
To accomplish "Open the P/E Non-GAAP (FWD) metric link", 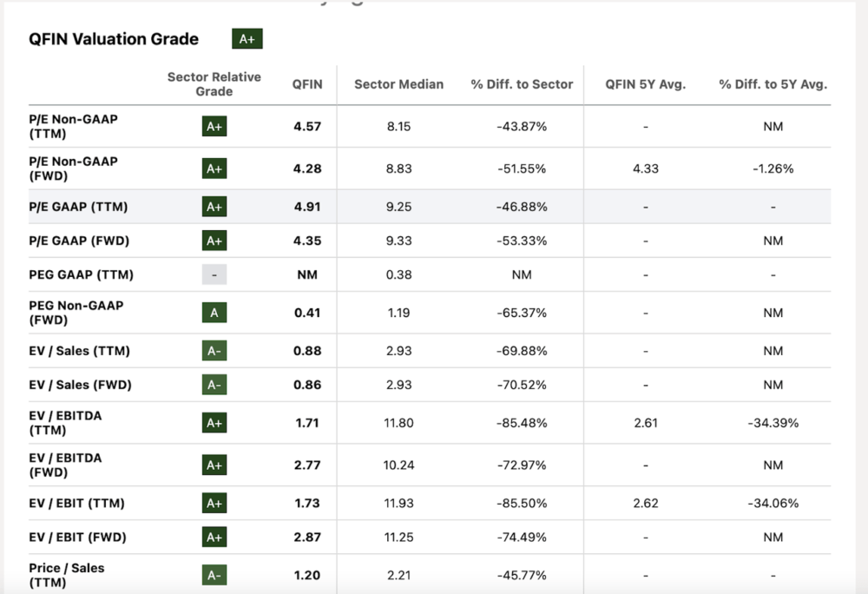I will pyautogui.click(x=73, y=168).
